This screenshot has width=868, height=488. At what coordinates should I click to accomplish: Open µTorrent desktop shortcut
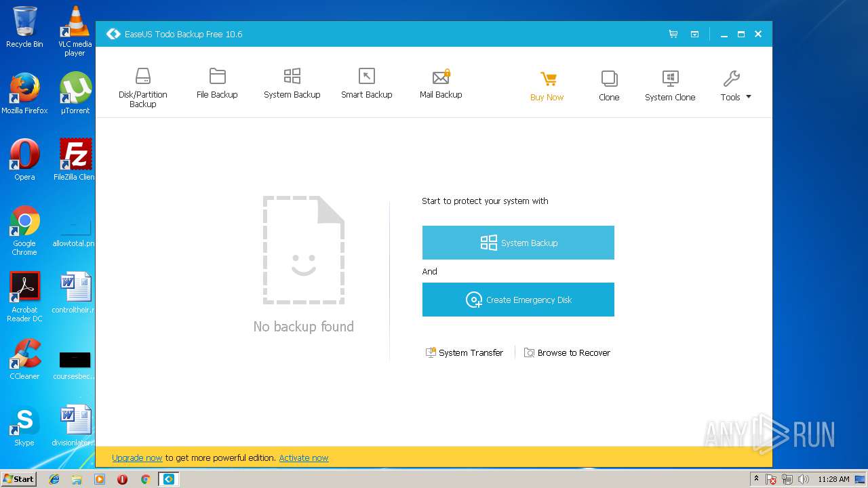pos(75,94)
